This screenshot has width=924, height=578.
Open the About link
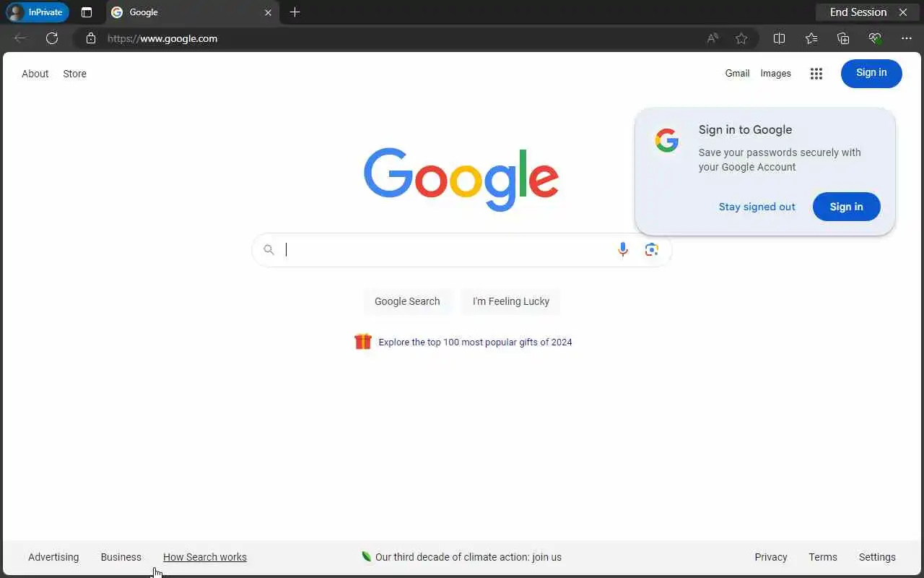click(x=35, y=74)
